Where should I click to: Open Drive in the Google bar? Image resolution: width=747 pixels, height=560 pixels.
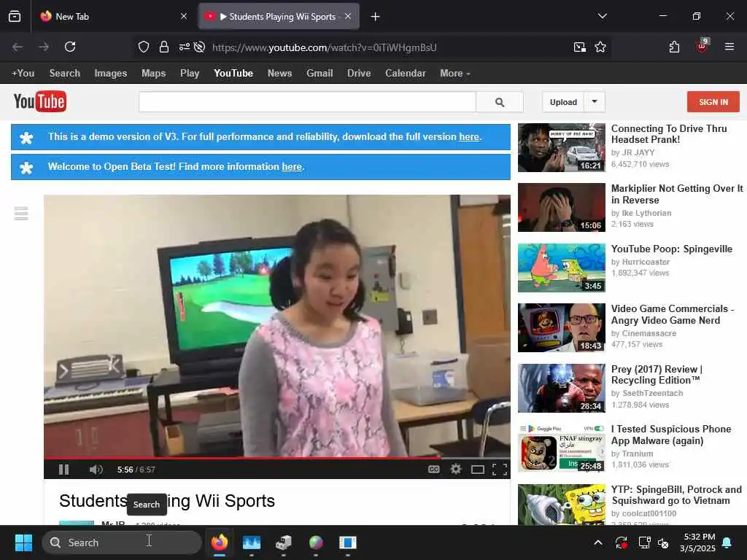pyautogui.click(x=359, y=74)
